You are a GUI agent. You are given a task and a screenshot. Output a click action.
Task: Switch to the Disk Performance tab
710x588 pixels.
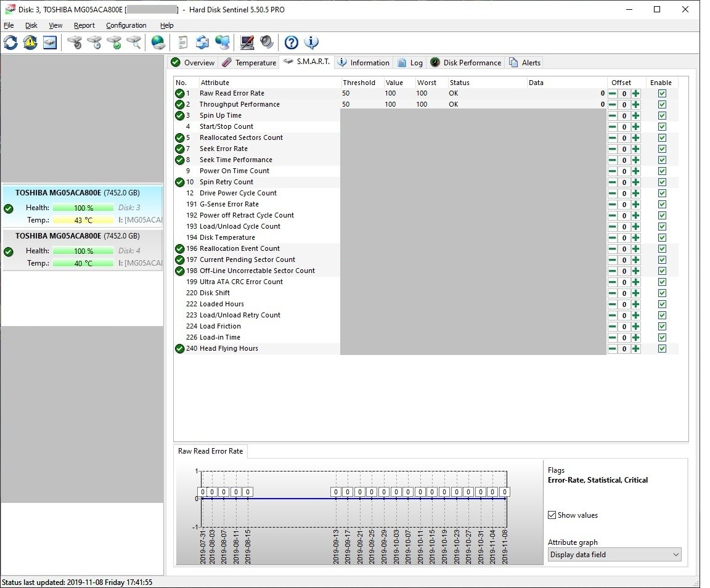(466, 62)
